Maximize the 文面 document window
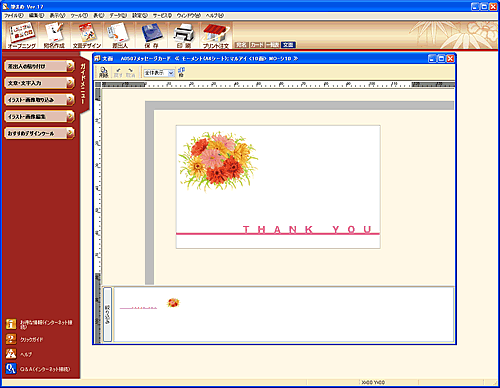Image resolution: width=500 pixels, height=388 pixels. tap(441, 59)
